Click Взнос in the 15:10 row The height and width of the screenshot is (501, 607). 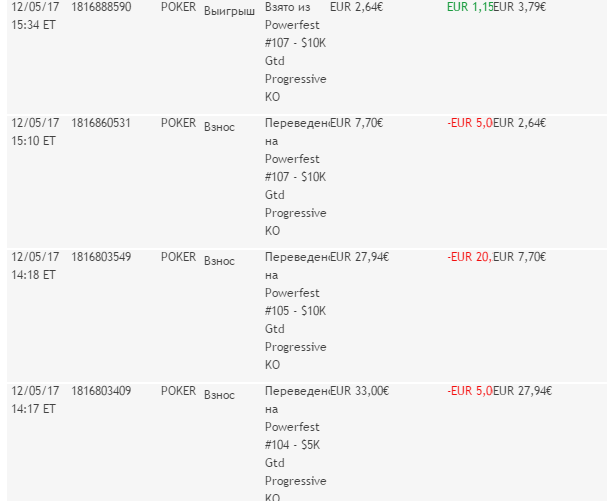(x=219, y=127)
